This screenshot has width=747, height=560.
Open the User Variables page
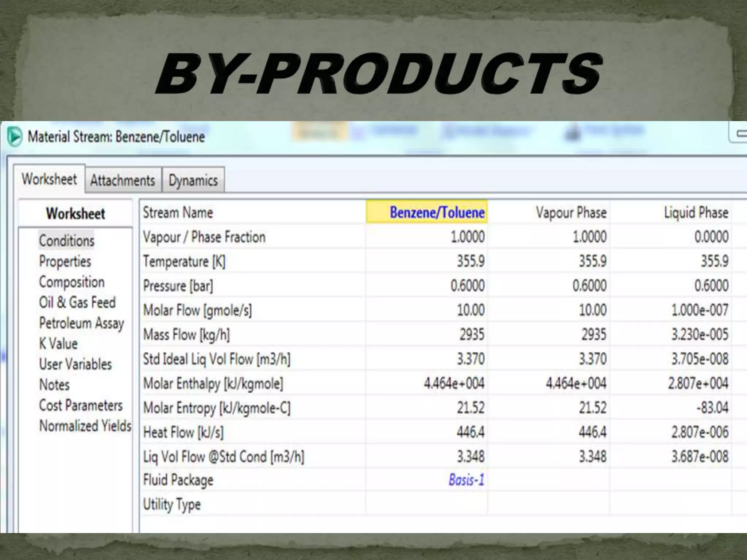coord(76,364)
